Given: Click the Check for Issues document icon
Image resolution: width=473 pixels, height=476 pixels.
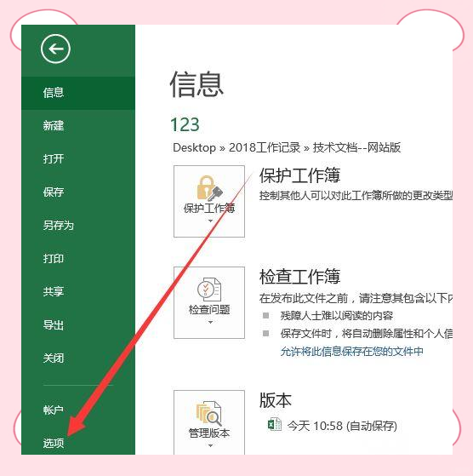Looking at the screenshot, I should pyautogui.click(x=209, y=290).
